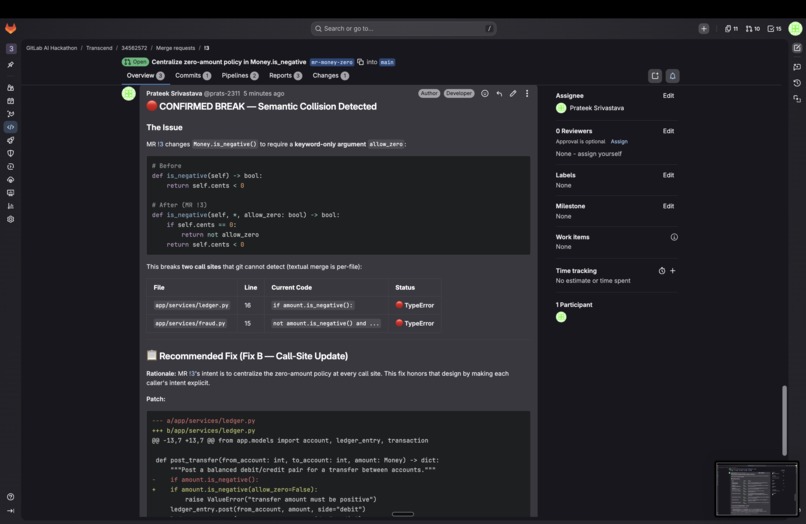Open the create new plus dropdown
This screenshot has height=524, width=806.
click(704, 29)
